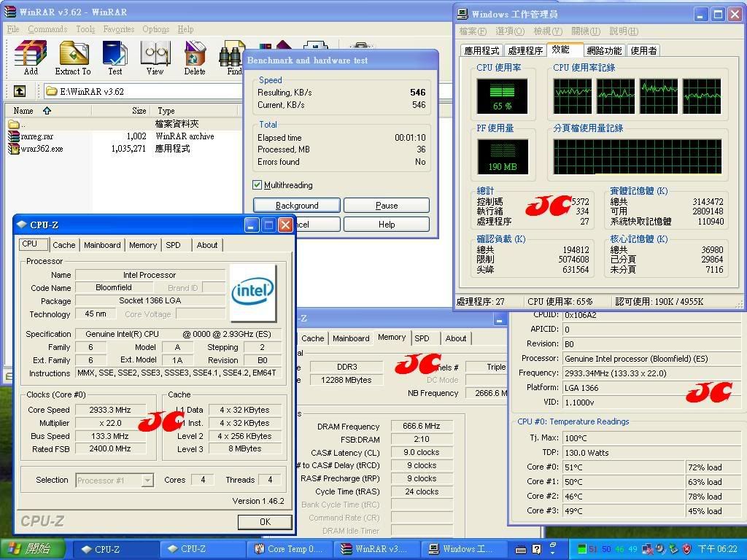Screen dimensions: 747x560
Task: Click the Specification field in CPU-Z
Action: coord(179,334)
